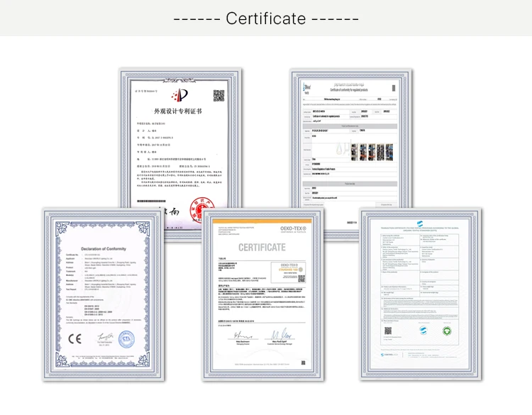Click the gray CERTIFICATE title on OEKO-TEX document
The width and height of the screenshot is (532, 415).
click(262, 248)
